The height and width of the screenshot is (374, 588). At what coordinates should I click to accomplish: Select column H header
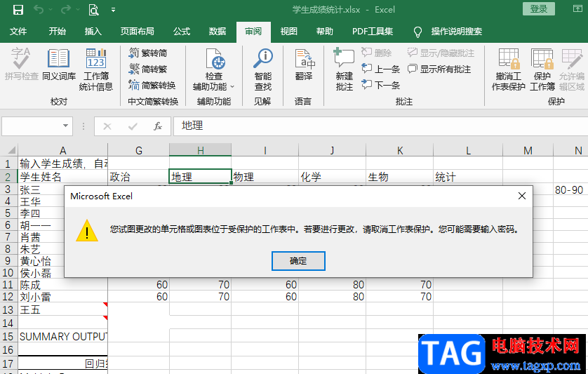(x=200, y=150)
